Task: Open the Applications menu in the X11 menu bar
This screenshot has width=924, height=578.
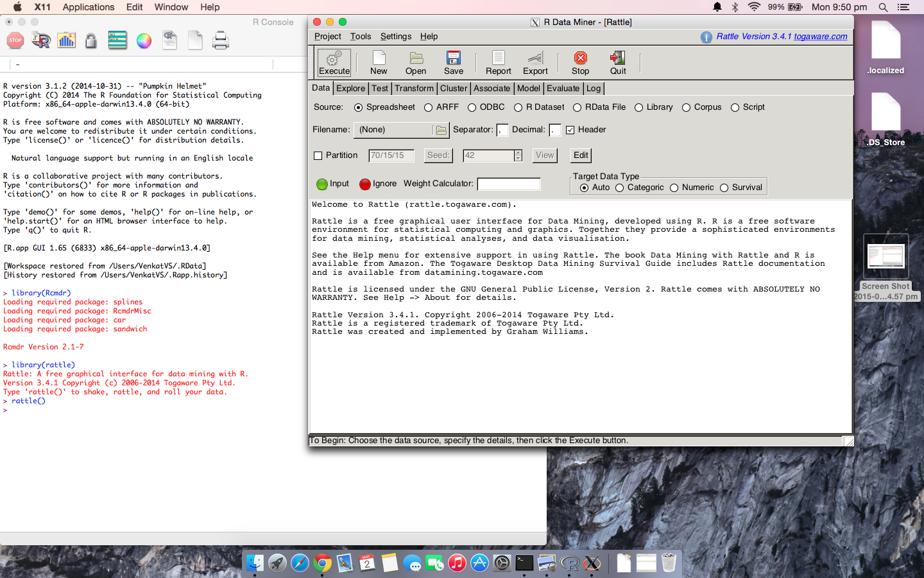Action: coord(89,7)
